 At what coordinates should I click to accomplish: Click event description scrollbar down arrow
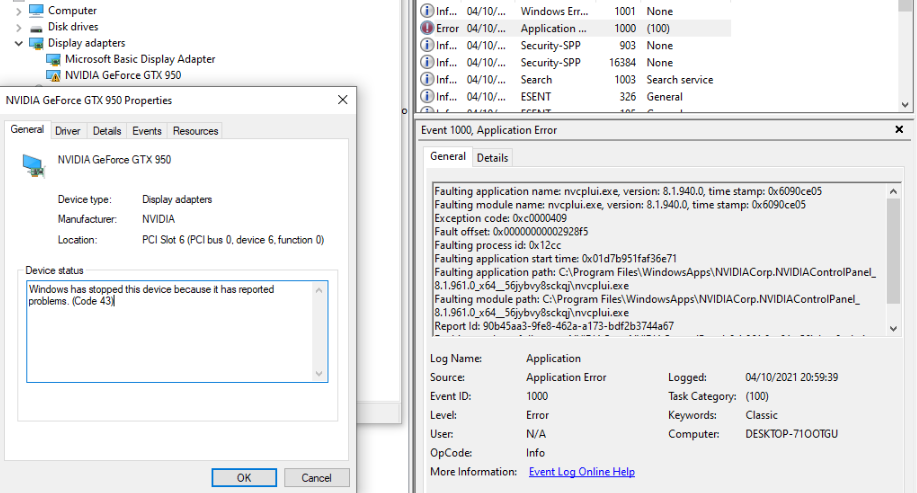point(893,329)
